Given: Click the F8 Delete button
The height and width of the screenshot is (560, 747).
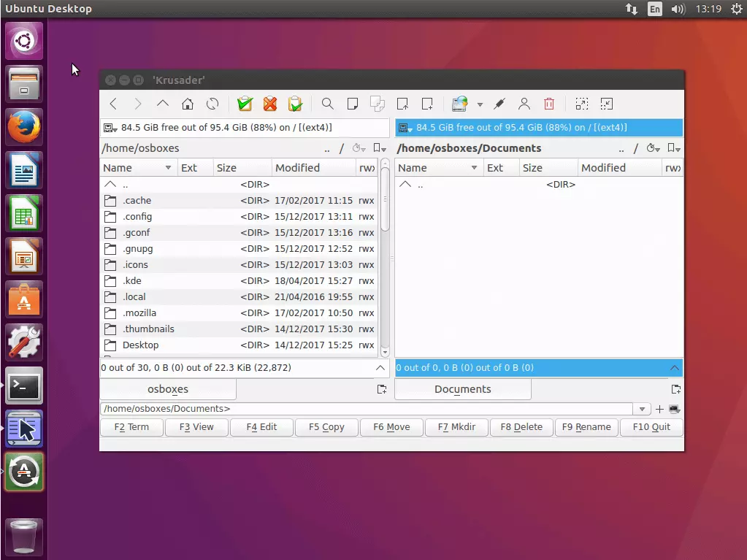Looking at the screenshot, I should (x=521, y=427).
